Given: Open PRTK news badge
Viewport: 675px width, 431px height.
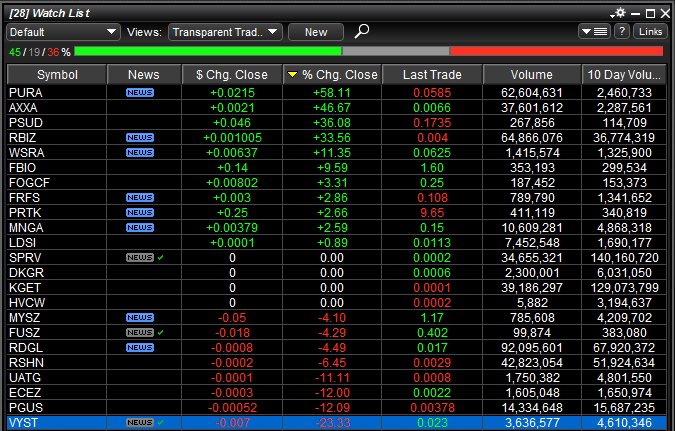Looking at the screenshot, I should pyautogui.click(x=140, y=212).
